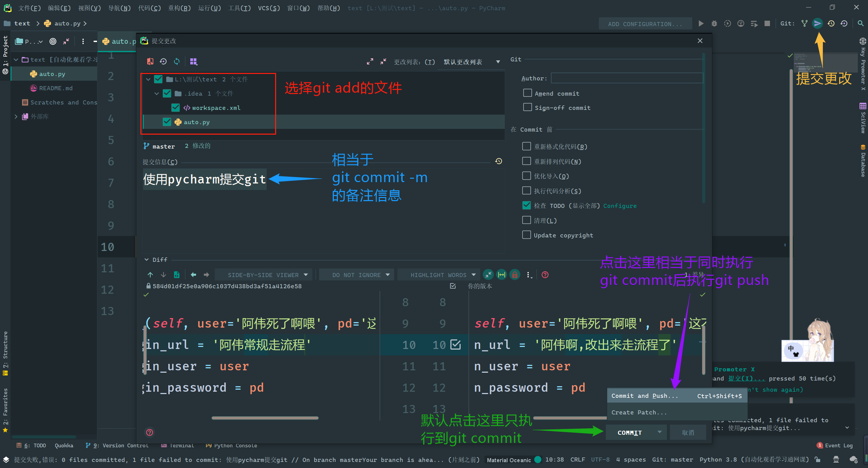The image size is (868, 468).
Task: Open Search Everywhere with the magnifier icon
Action: coord(861,23)
